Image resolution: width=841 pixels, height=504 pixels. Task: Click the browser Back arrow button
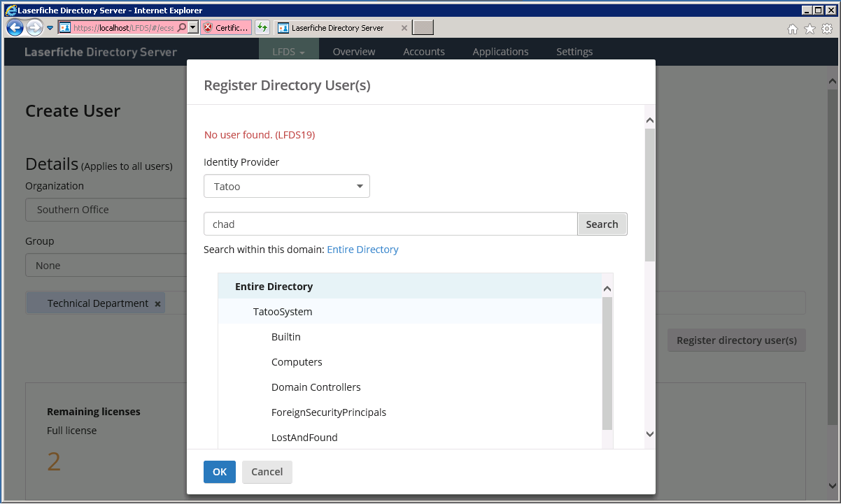(15, 28)
